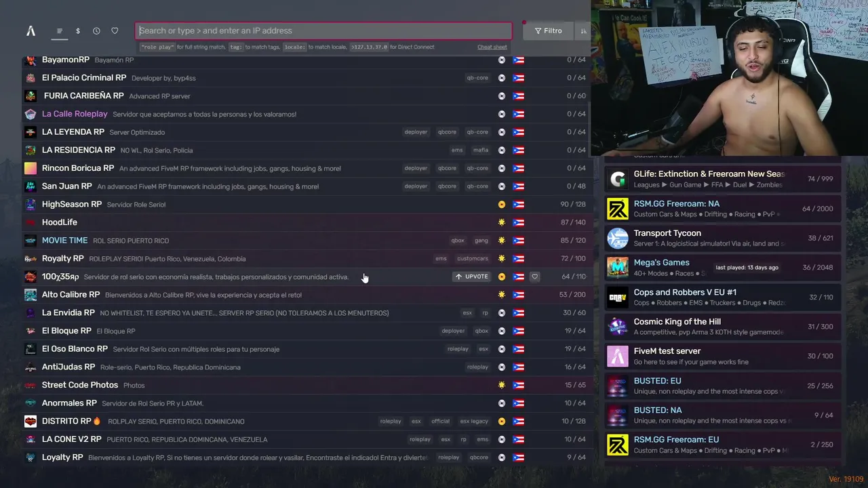Select LA CONE V2 RP server
Image resolution: width=868 pixels, height=488 pixels.
tap(307, 439)
